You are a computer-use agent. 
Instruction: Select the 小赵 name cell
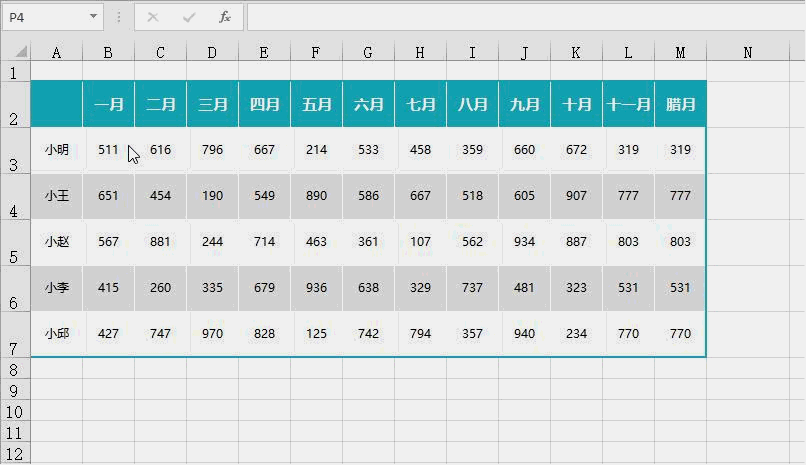(57, 242)
